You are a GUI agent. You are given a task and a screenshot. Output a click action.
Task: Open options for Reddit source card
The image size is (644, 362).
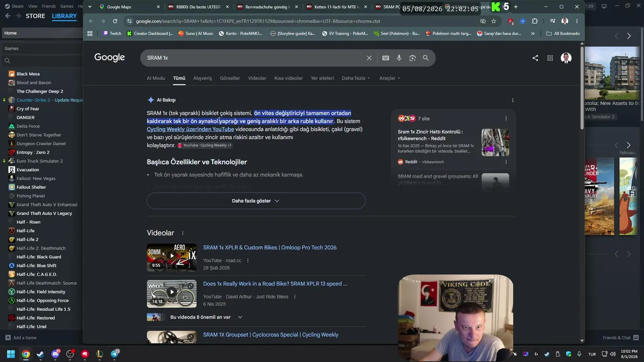506,162
